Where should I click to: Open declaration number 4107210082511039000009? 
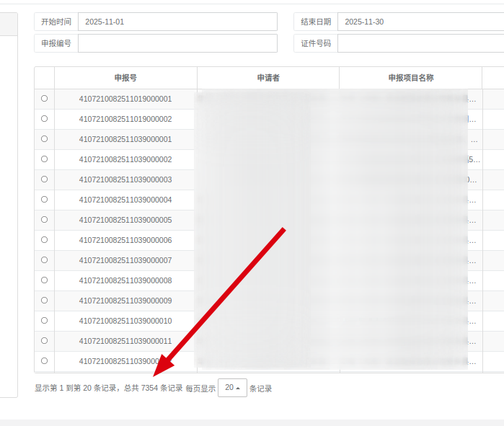(x=125, y=301)
